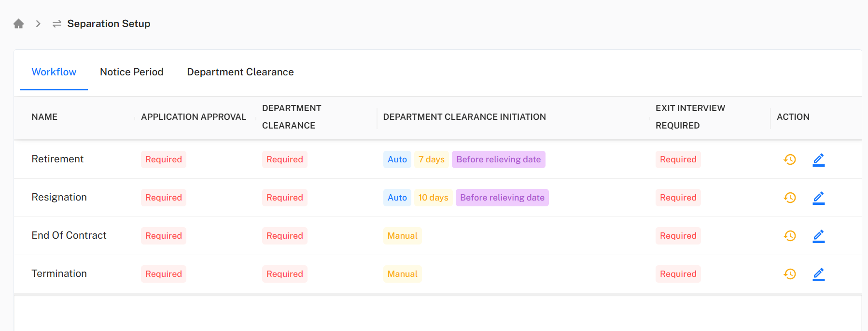Image resolution: width=868 pixels, height=331 pixels.
Task: View history for Retirement row
Action: 790,159
